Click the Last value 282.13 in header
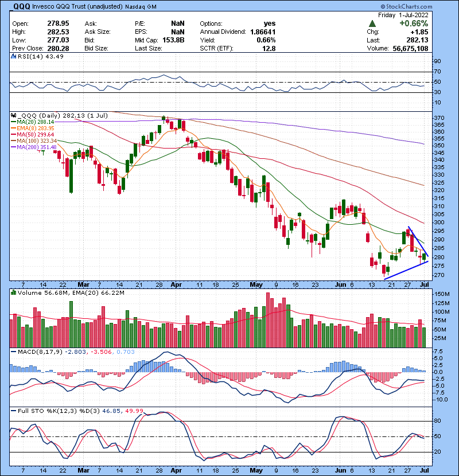Viewport: 459px width, 476px height. (x=417, y=40)
